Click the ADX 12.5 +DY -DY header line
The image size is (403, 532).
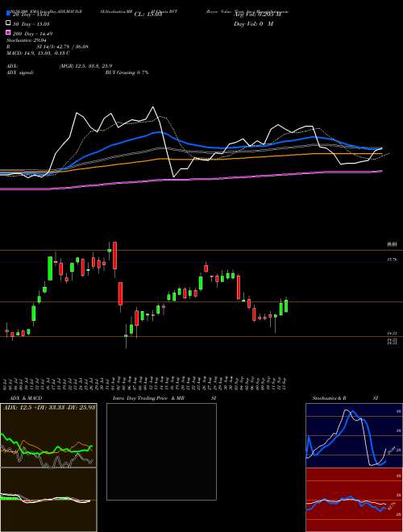click(49, 406)
